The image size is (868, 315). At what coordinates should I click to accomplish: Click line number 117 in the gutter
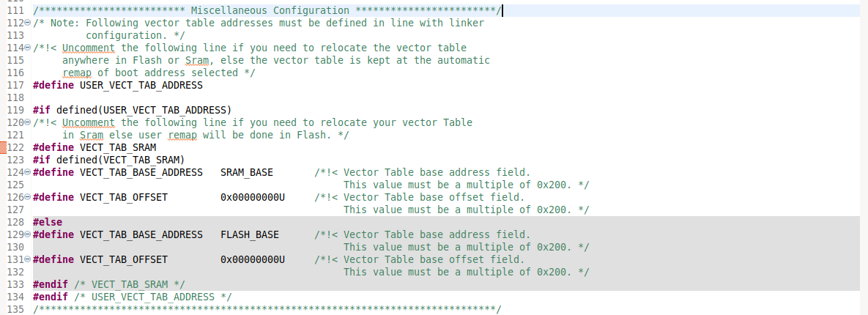[x=15, y=86]
